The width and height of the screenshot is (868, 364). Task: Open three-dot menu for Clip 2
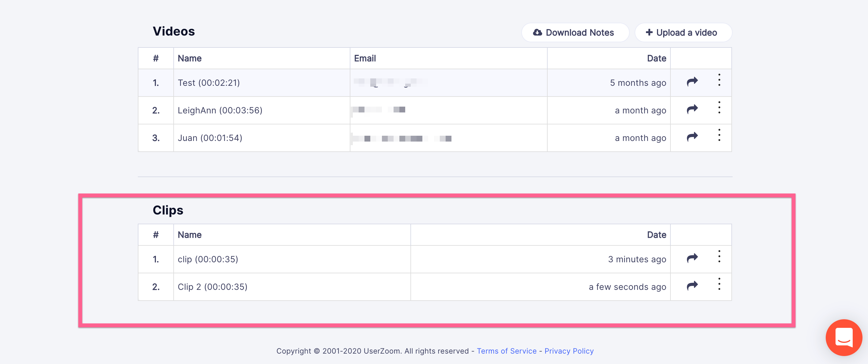(719, 284)
